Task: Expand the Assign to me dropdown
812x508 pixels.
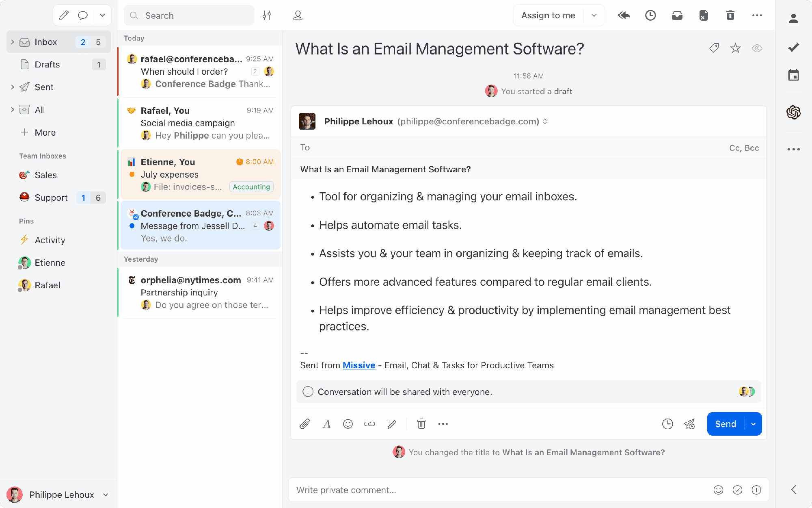Action: (594, 15)
